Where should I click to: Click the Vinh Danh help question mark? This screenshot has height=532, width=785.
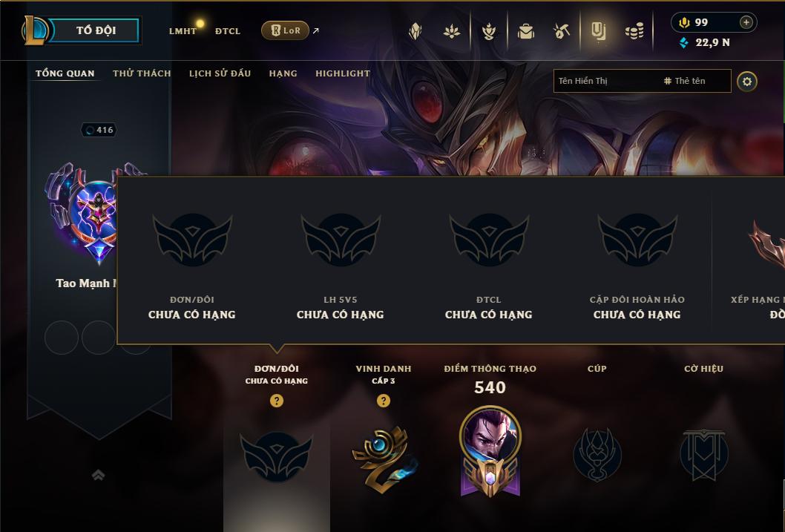point(384,401)
